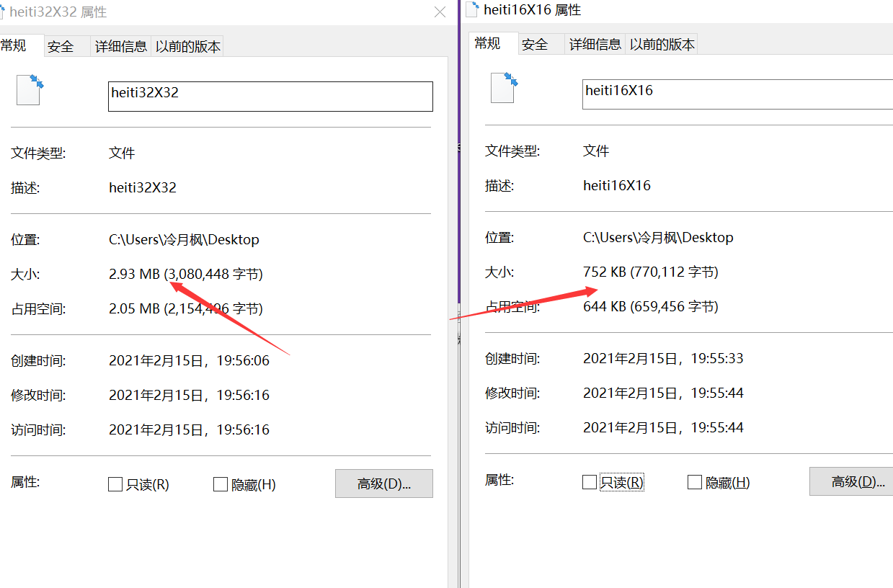The width and height of the screenshot is (893, 588).
Task: Select size on disk 644 KB (659,456 字节)
Action: (x=651, y=307)
